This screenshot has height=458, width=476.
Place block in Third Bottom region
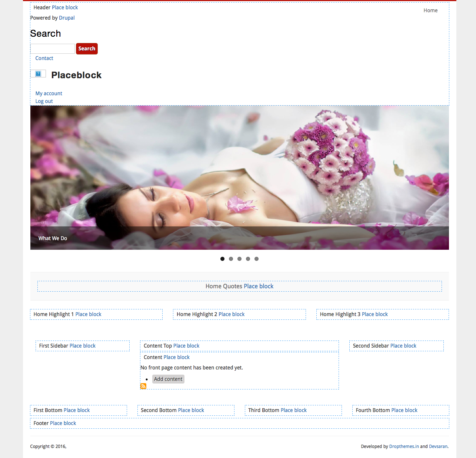click(294, 410)
